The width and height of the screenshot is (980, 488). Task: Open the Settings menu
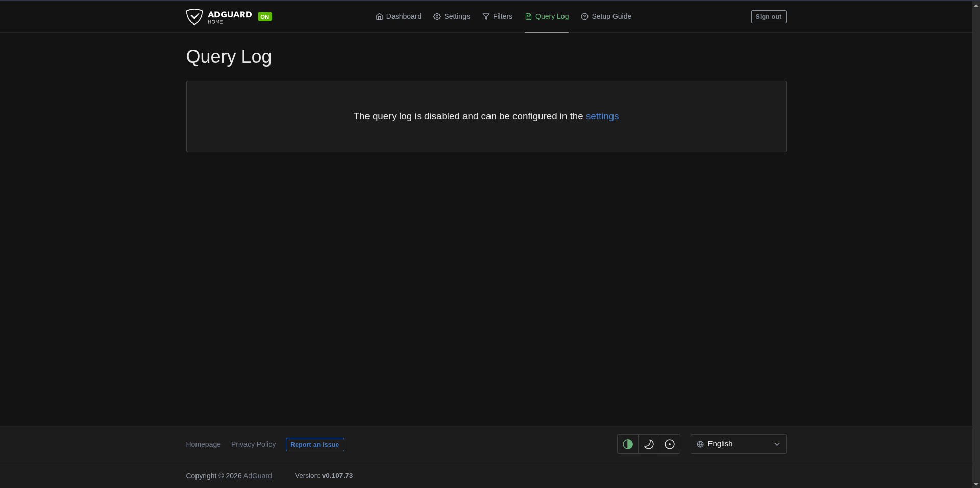pos(452,16)
